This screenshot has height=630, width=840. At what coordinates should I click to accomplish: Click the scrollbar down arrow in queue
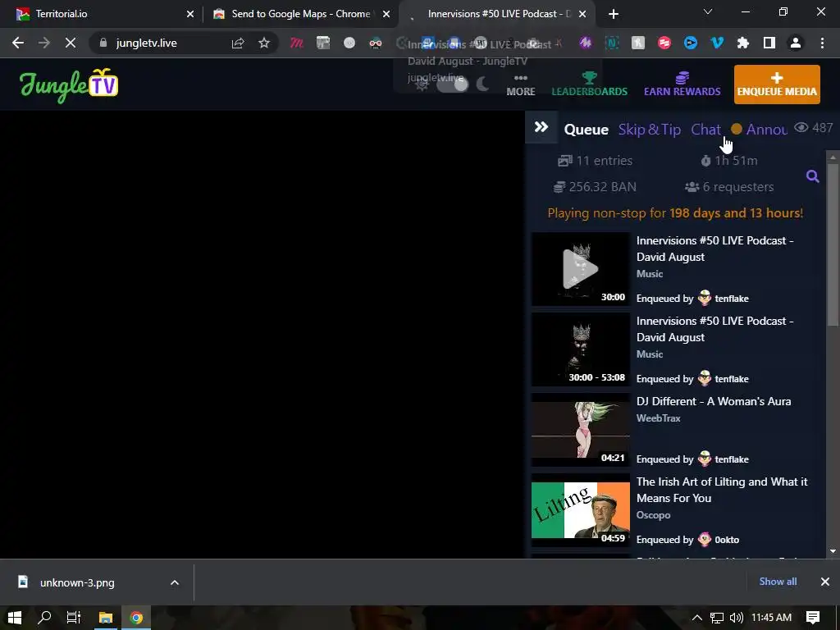pyautogui.click(x=833, y=550)
